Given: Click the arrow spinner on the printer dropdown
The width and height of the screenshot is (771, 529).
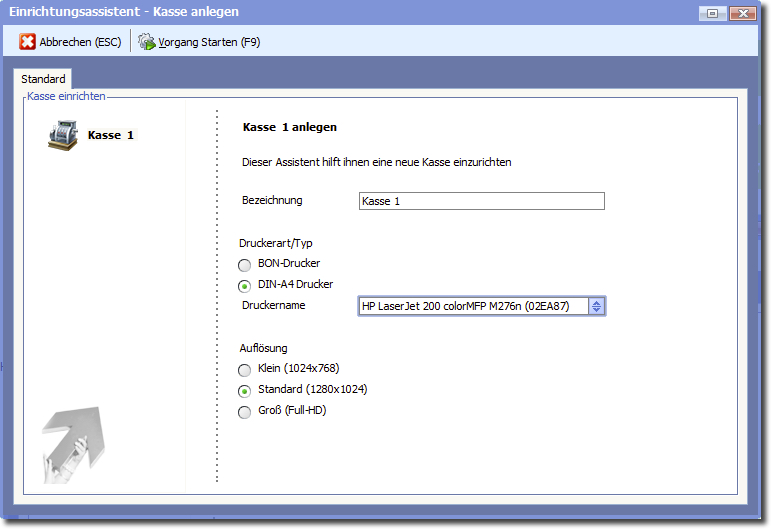Looking at the screenshot, I should (596, 306).
